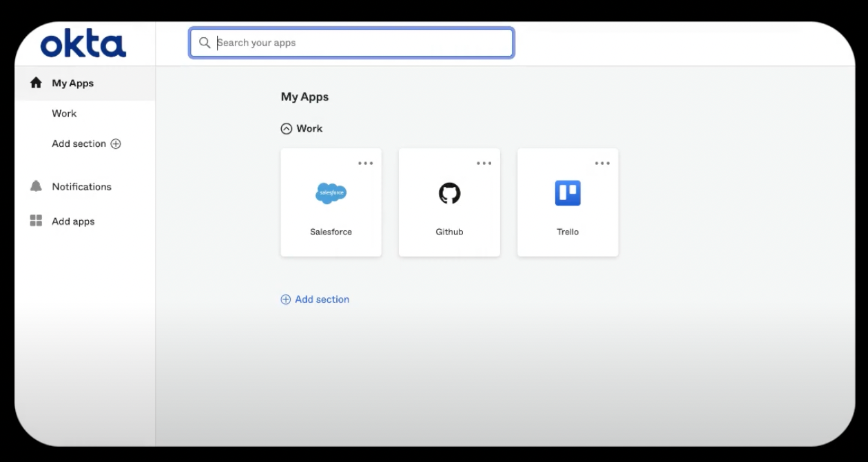This screenshot has height=462, width=868.
Task: Click the Notifications bell icon
Action: click(37, 186)
